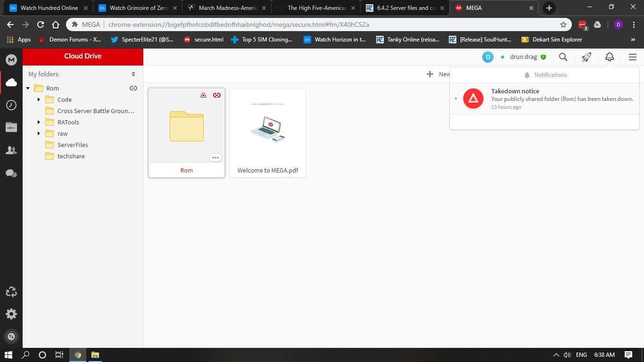The width and height of the screenshot is (644, 362).
Task: Select the Cross Server Battle Ground folder
Action: pos(90,111)
